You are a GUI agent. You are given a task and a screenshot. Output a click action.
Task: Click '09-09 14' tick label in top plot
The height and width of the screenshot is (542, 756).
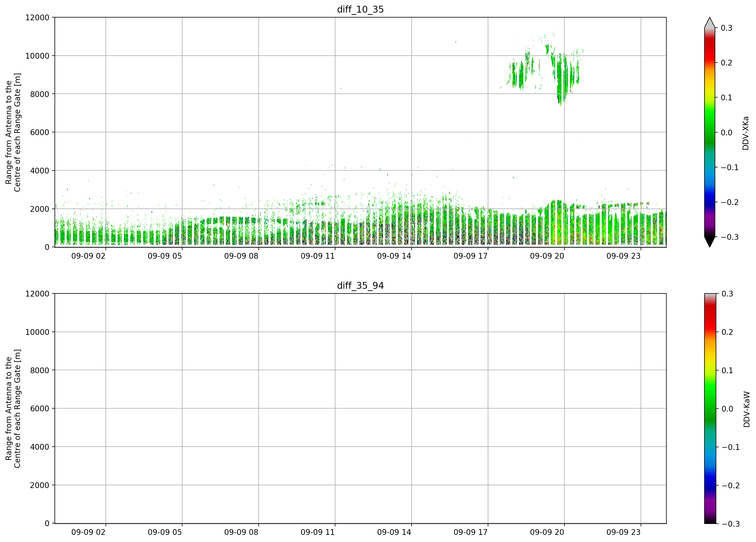(x=394, y=256)
